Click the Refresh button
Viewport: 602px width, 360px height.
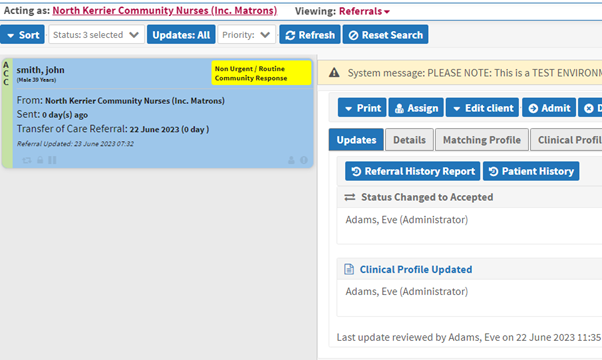tap(310, 35)
